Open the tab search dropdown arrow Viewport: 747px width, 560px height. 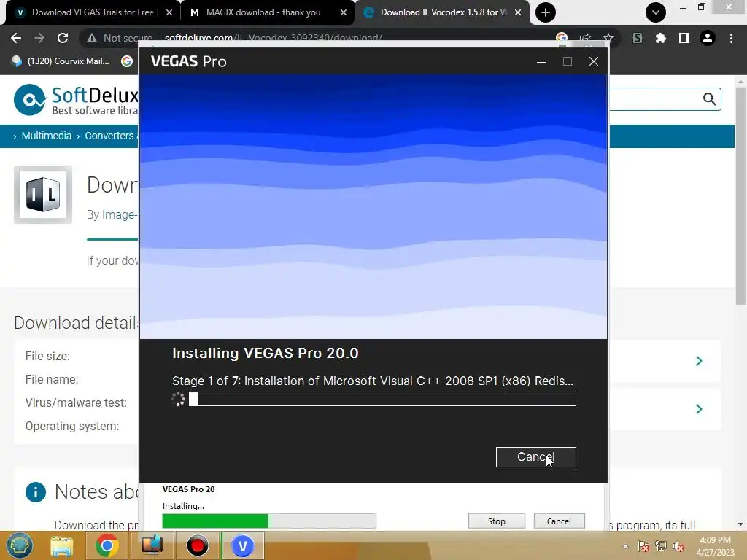[656, 12]
